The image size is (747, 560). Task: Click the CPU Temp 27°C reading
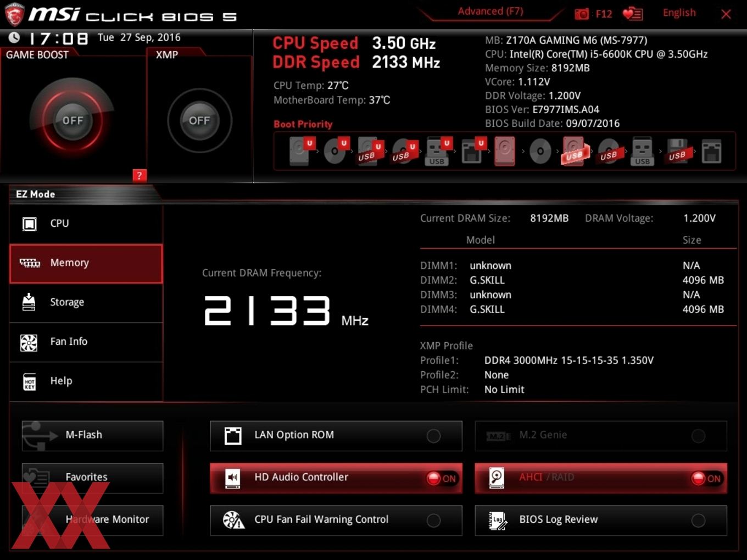point(311,86)
